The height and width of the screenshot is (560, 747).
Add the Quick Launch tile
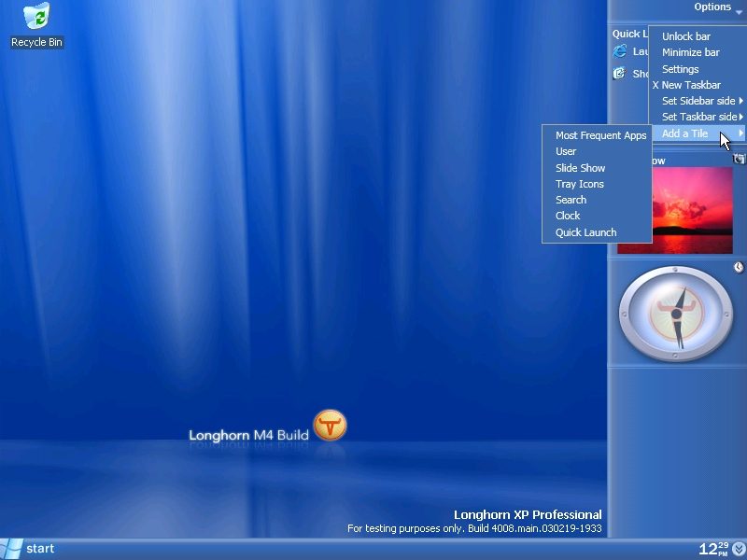[597, 232]
